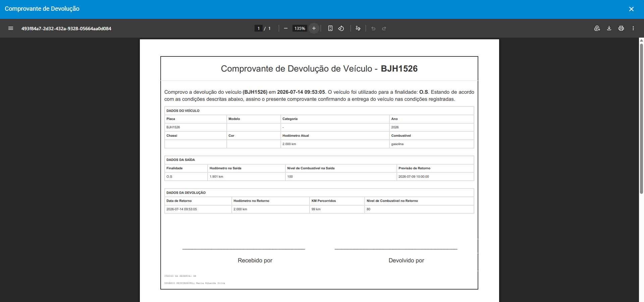Click the PDF file name title

tap(66, 29)
